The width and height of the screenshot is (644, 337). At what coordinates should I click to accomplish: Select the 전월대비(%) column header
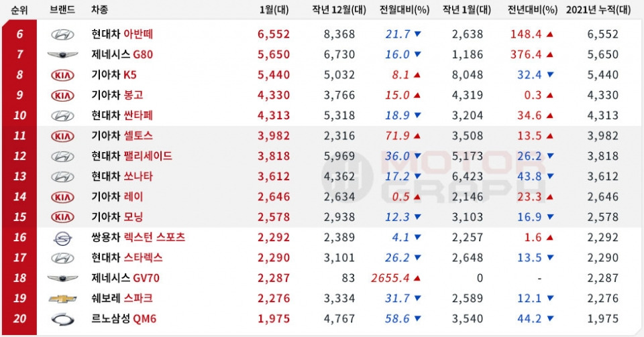404,10
